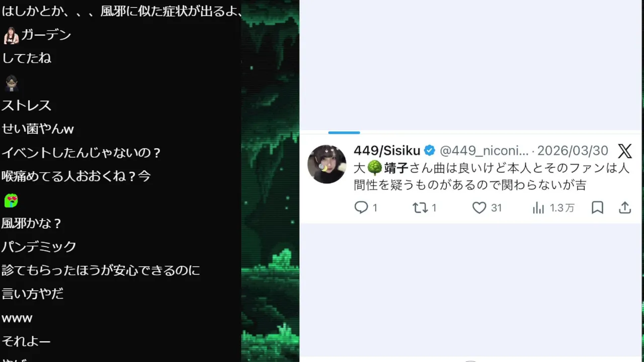
Task: Select the chat comment パンデミック
Action: click(x=39, y=246)
